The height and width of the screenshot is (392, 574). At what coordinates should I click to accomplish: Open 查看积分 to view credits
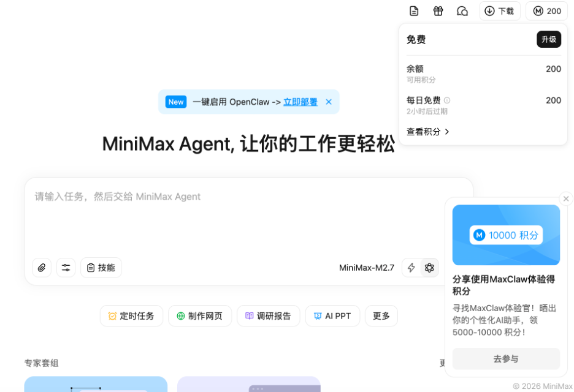427,132
